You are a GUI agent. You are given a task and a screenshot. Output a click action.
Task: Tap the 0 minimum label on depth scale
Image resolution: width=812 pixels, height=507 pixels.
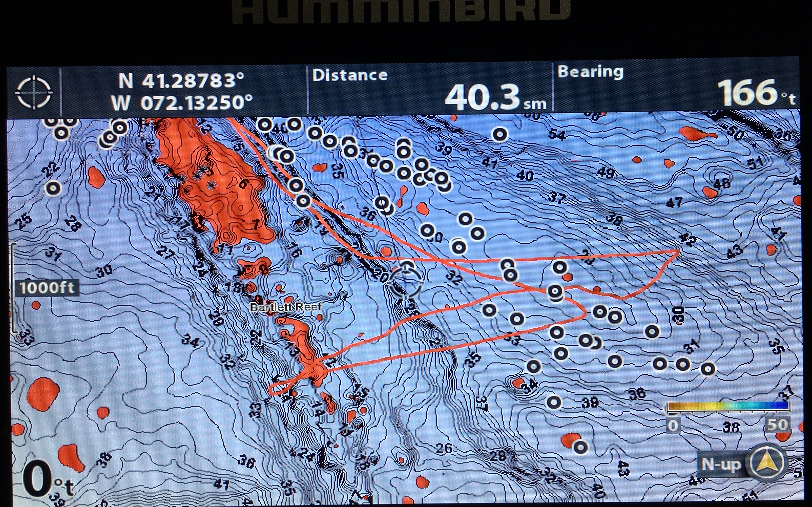tap(673, 425)
